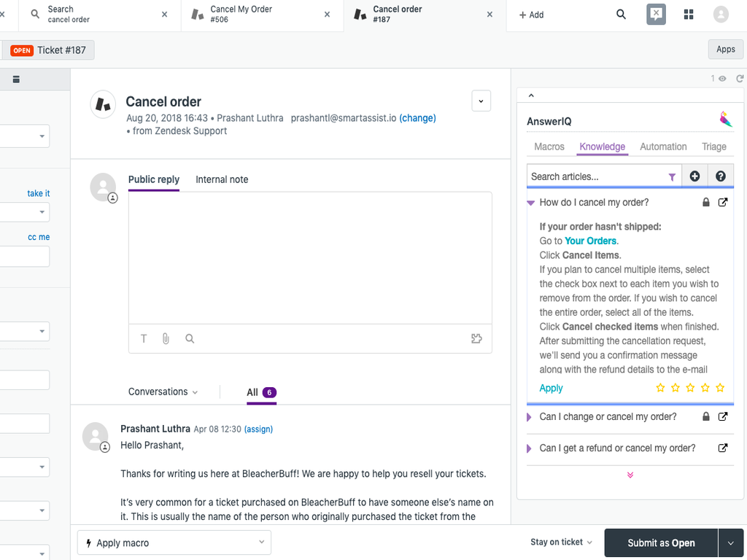This screenshot has height=560, width=747.
Task: Open 'How do I cancel my order?' externally
Action: (723, 203)
